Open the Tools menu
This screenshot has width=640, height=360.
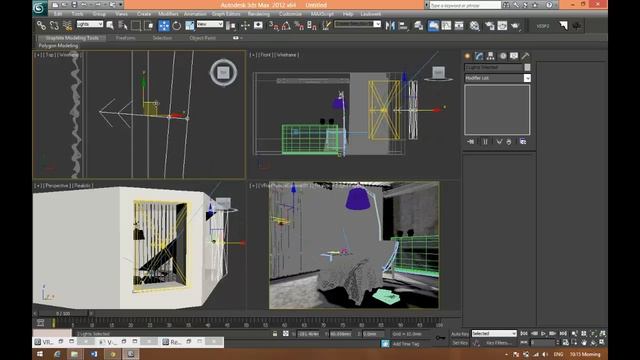coord(78,14)
